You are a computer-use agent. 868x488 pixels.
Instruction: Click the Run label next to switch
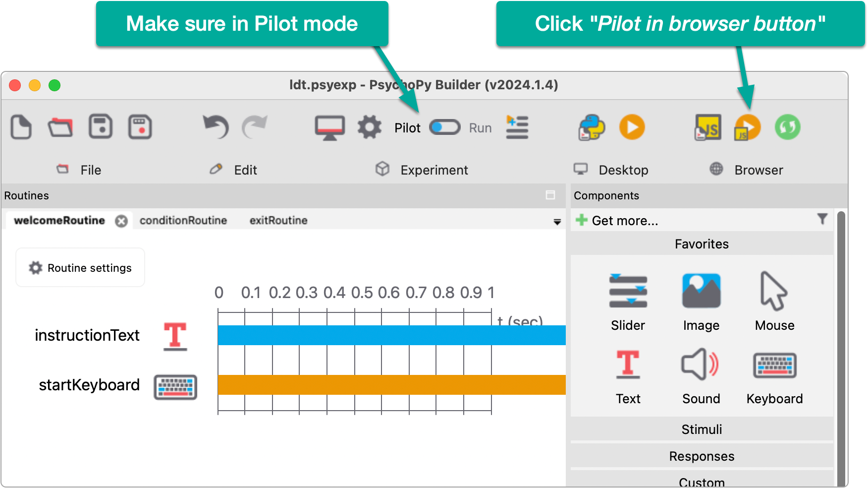[480, 128]
